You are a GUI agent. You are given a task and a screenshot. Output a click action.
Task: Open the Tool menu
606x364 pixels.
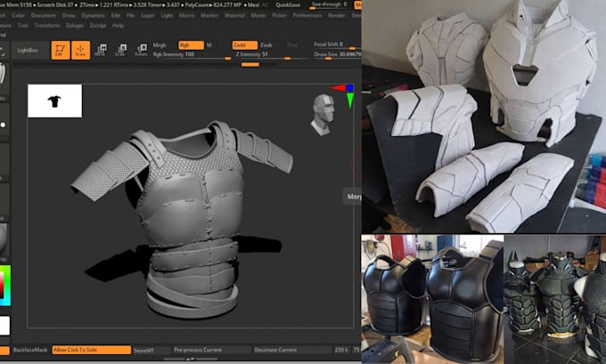tap(23, 26)
